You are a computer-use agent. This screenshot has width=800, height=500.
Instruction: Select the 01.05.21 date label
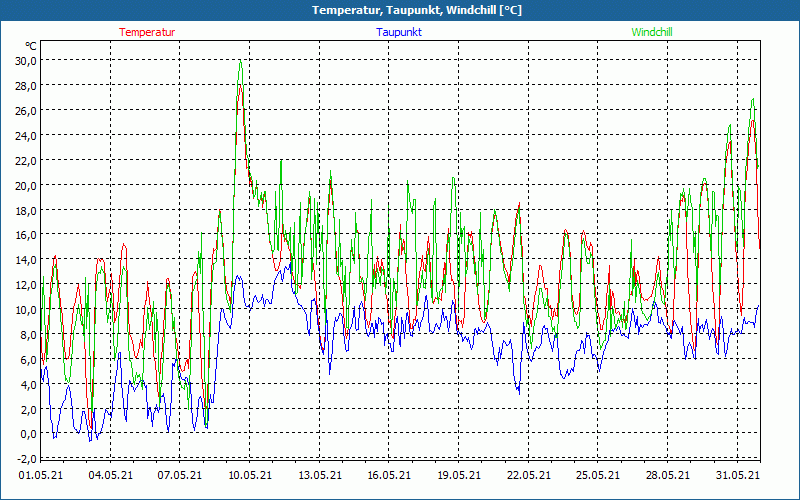pyautogui.click(x=41, y=476)
